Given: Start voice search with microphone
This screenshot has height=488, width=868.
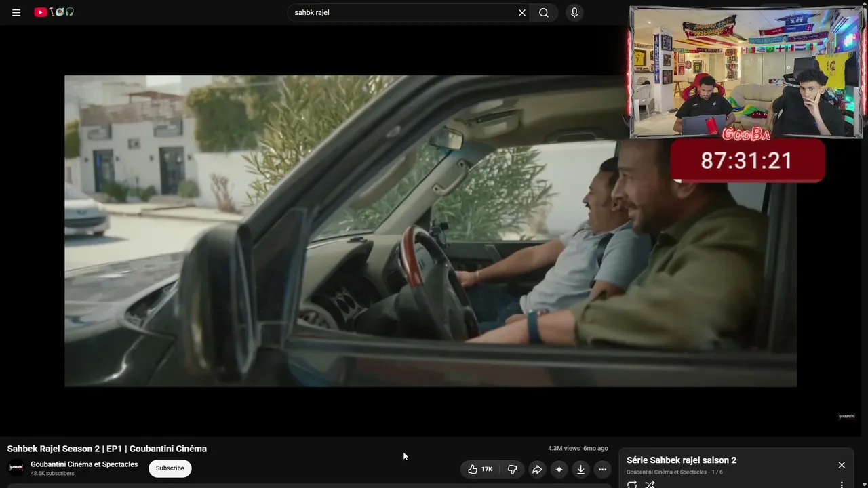Looking at the screenshot, I should tap(574, 12).
